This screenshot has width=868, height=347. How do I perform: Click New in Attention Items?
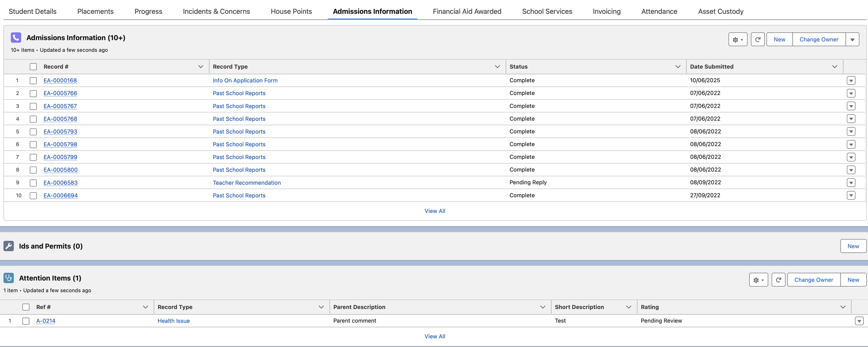[853, 280]
